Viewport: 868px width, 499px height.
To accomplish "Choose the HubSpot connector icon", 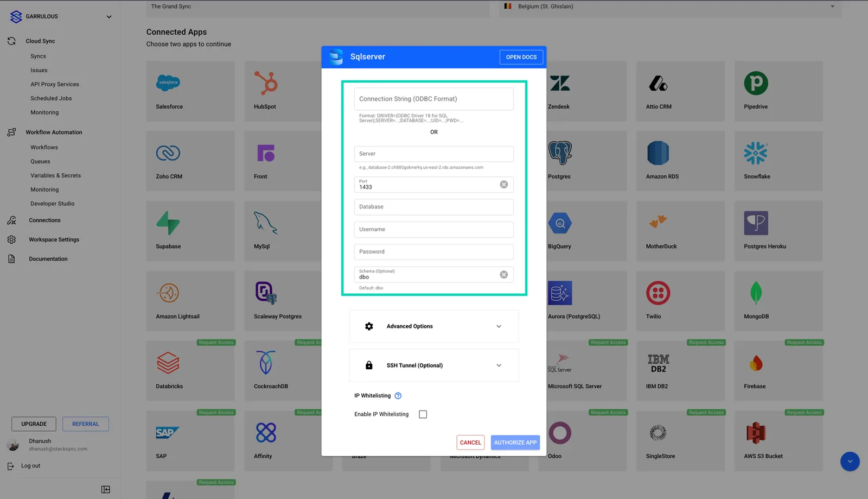I will pos(266,83).
